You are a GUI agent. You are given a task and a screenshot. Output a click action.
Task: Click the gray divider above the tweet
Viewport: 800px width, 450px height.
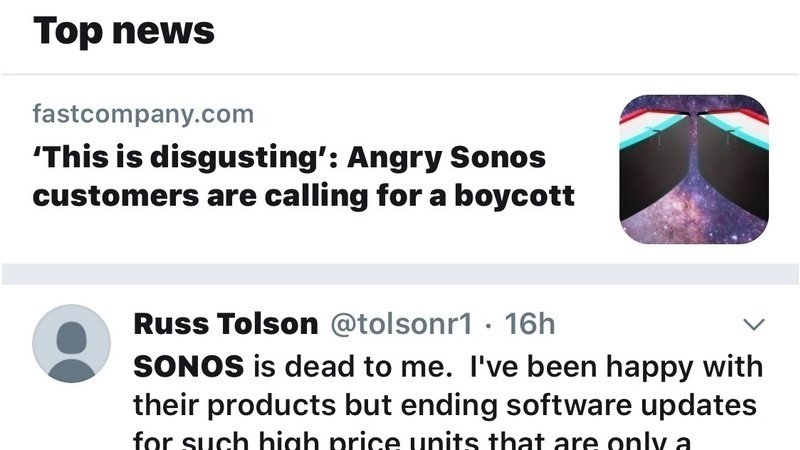pyautogui.click(x=400, y=275)
